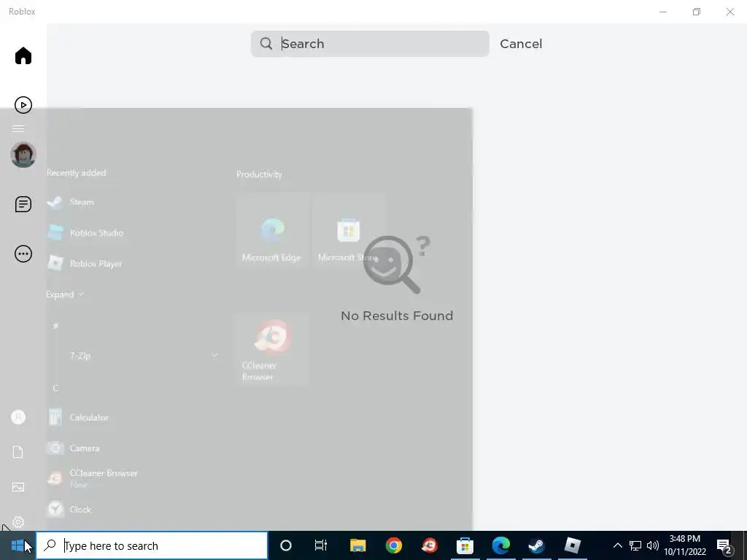Open Pictures icon in Start menu
Screen dimensions: 747x560
(18, 486)
